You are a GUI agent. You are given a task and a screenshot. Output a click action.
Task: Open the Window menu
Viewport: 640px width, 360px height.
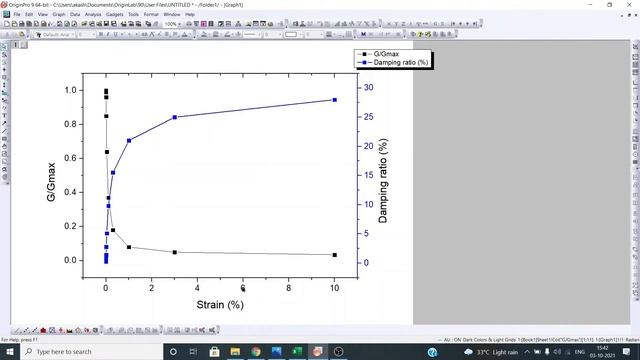(171, 14)
